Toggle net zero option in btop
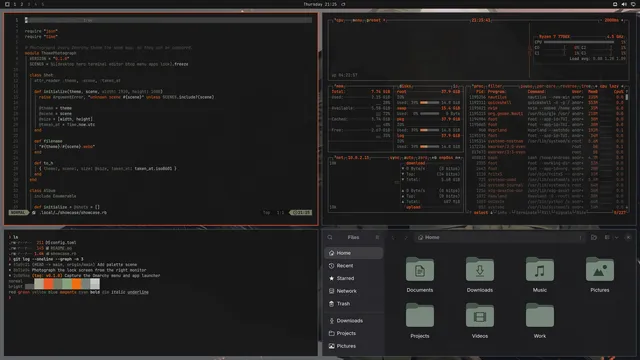The image size is (640, 360). click(422, 158)
